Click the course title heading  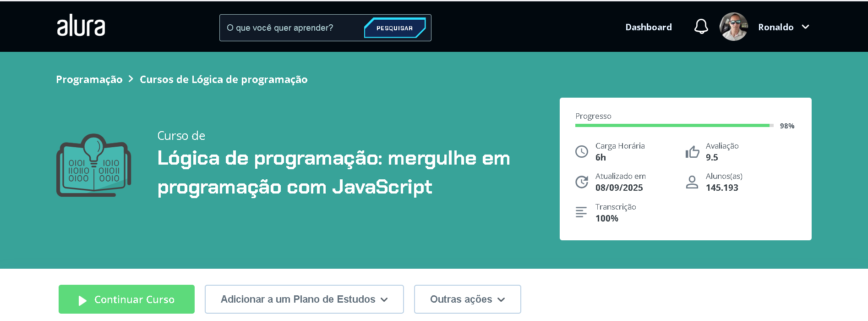(333, 172)
